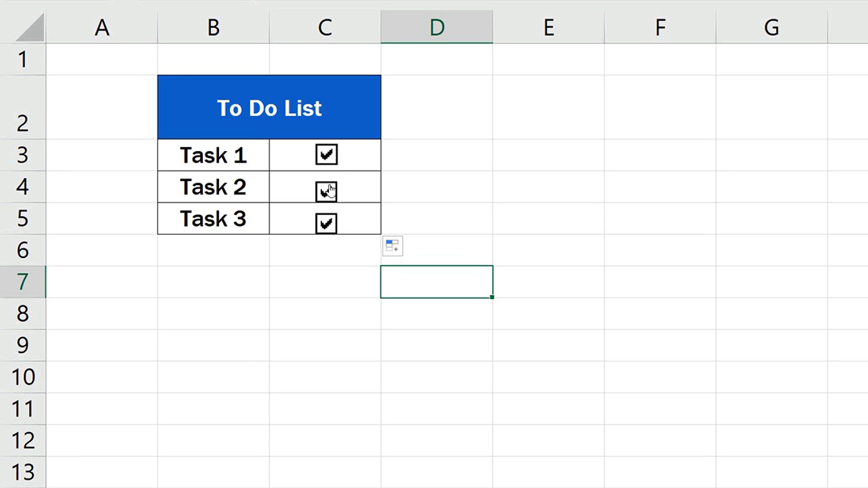Click row 10 header
The image size is (868, 488).
(23, 377)
